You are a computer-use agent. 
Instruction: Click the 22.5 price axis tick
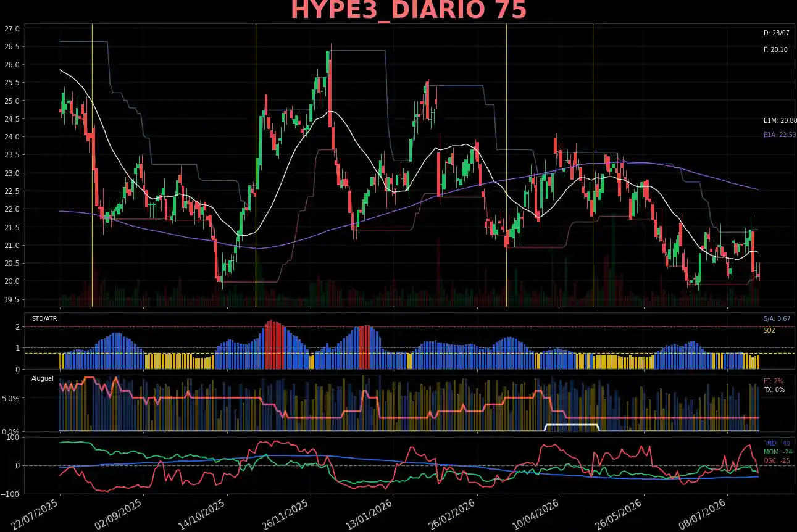[12, 191]
